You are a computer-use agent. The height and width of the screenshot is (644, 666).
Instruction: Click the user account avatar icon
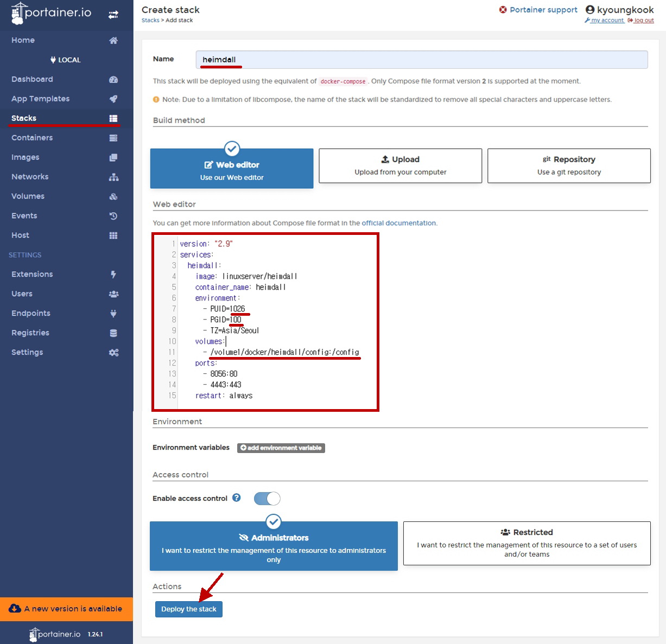[590, 10]
